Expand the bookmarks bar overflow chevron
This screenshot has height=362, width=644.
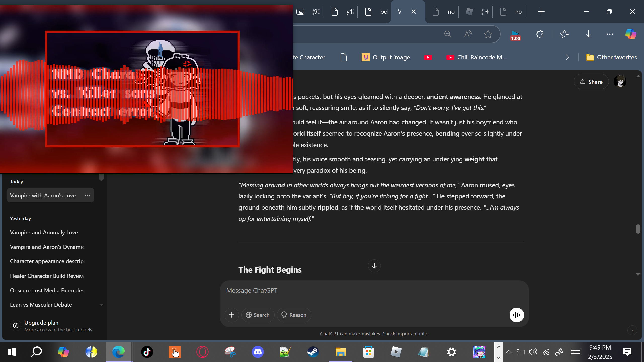click(x=567, y=57)
